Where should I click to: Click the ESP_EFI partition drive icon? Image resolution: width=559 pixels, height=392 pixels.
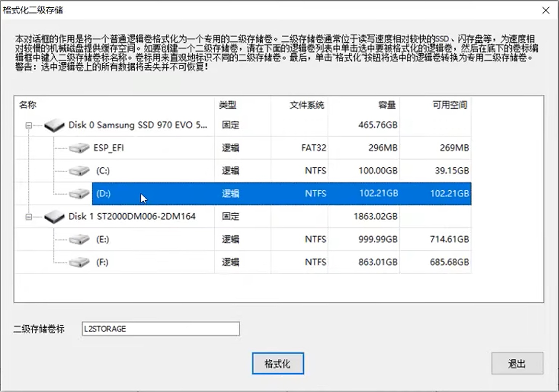pos(79,148)
